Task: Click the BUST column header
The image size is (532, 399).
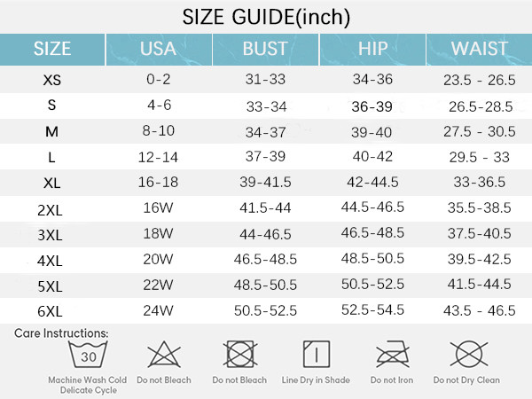Action: coord(265,49)
